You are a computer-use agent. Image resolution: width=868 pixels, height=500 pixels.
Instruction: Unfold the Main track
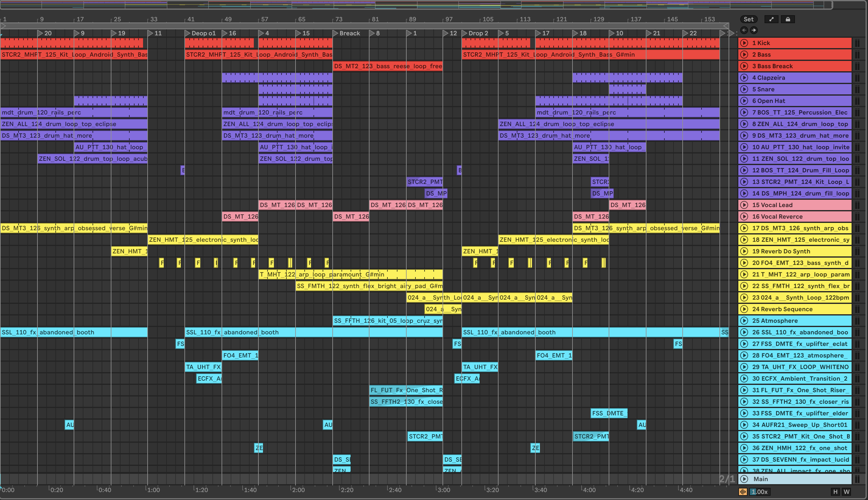744,479
